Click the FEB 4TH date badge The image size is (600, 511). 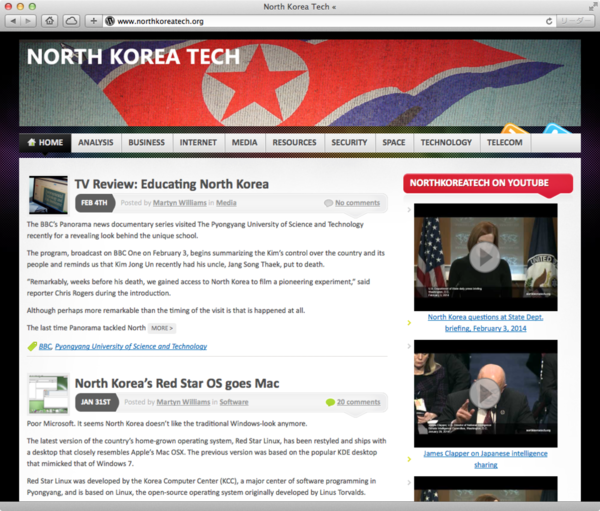click(x=95, y=203)
